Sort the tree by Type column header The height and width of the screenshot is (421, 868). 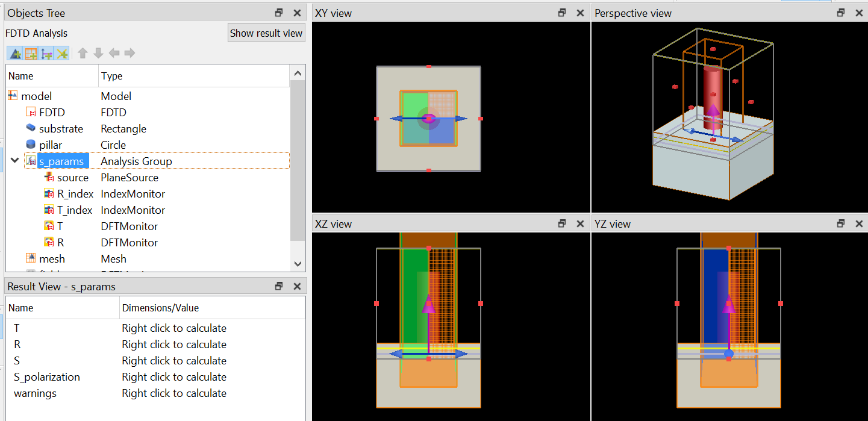(x=194, y=76)
